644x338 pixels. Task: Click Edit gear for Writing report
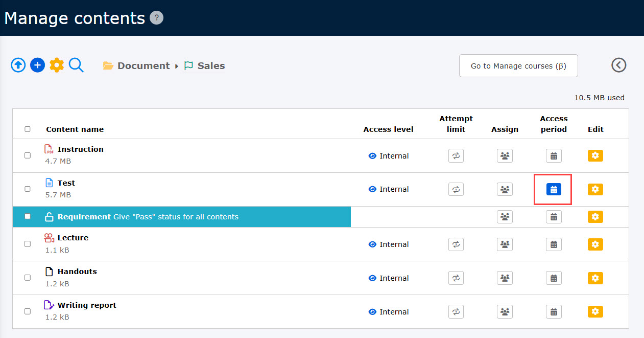[595, 311]
